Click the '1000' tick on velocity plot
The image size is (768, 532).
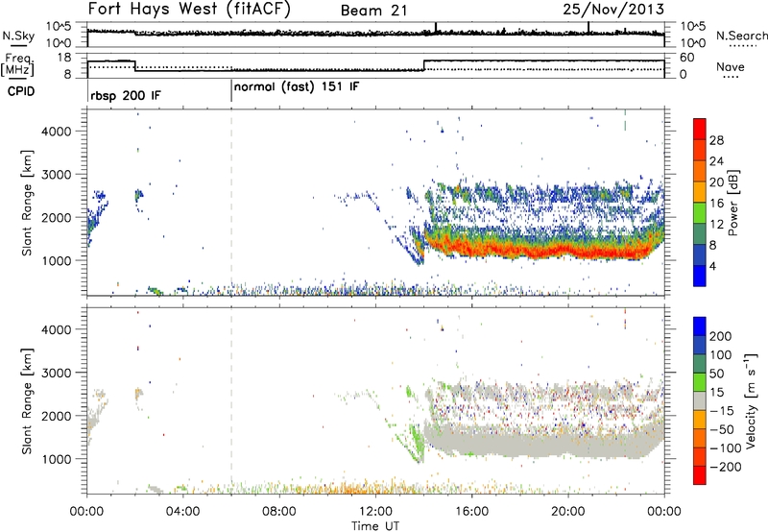(57, 458)
